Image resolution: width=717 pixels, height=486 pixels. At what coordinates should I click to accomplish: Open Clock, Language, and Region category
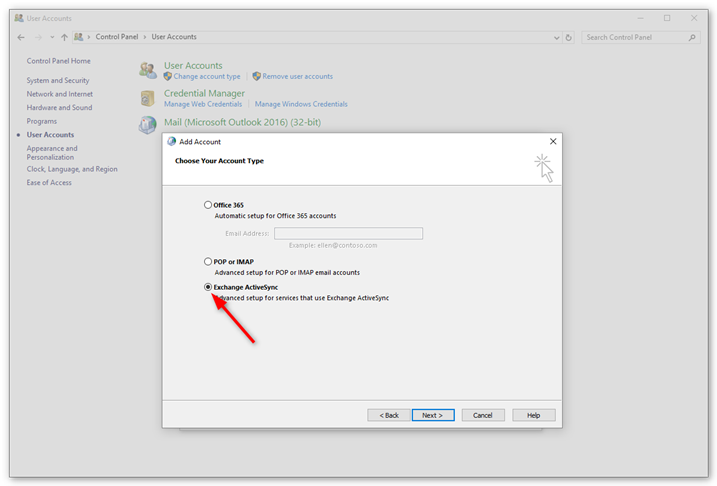point(72,169)
